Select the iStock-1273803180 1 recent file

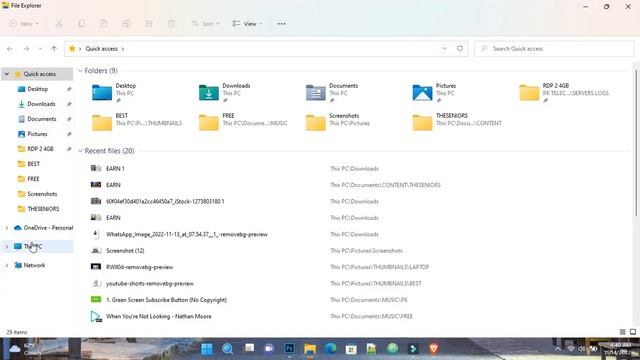pyautogui.click(x=165, y=201)
